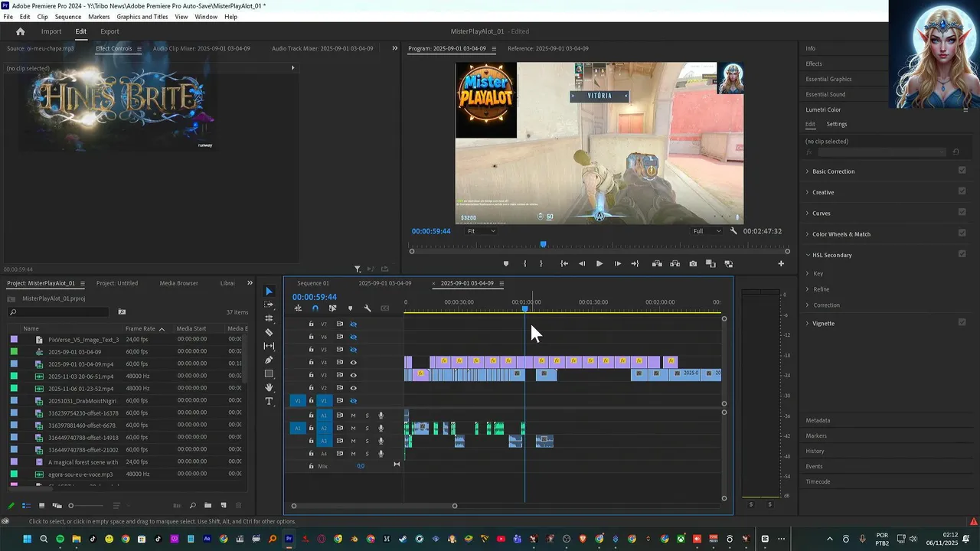Image resolution: width=980 pixels, height=551 pixels.
Task: Toggle Basic Correction checkbox in Lumetri
Action: point(962,171)
